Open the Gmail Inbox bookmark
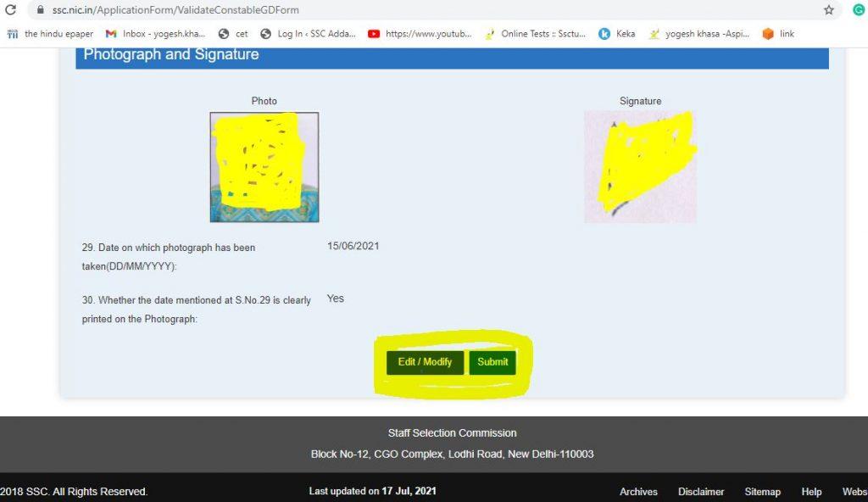Viewport: 868px width, 502px height. coord(156,34)
